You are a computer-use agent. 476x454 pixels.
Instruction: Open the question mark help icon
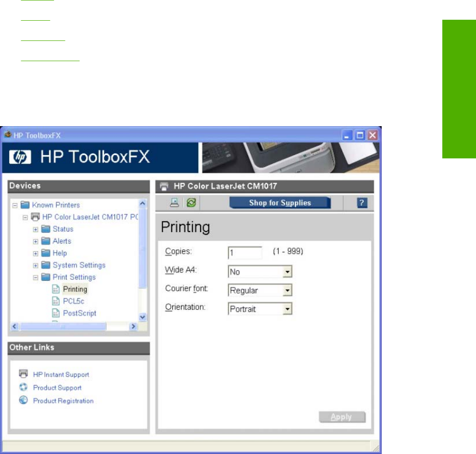click(361, 203)
